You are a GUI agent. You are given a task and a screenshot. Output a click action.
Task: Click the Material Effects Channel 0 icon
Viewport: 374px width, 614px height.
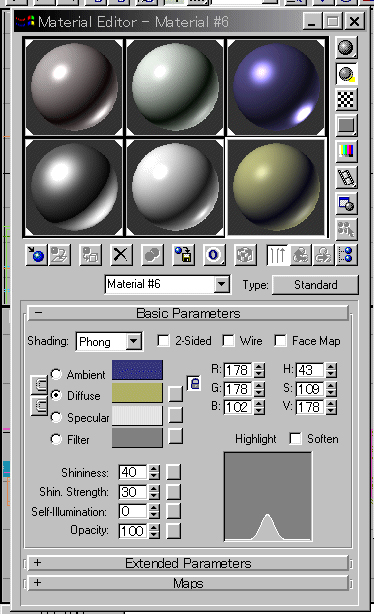[214, 255]
